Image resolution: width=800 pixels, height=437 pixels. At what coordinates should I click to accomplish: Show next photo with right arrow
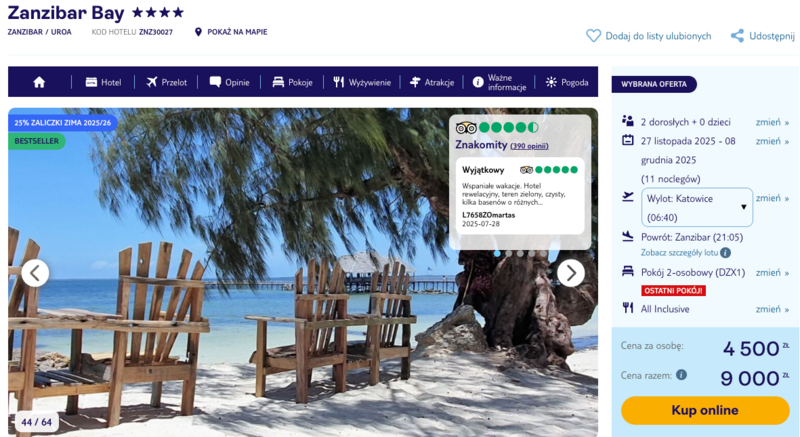[x=570, y=273]
